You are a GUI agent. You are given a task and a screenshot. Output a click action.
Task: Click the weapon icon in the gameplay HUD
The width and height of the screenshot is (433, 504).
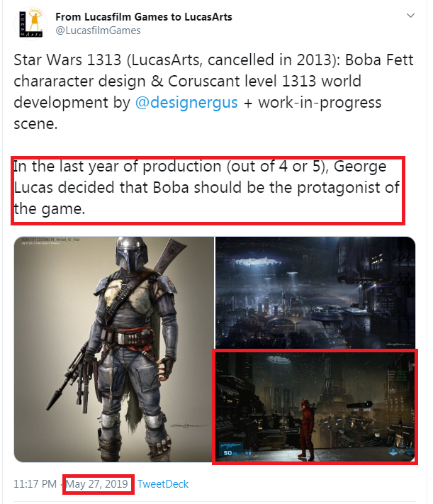click(230, 445)
